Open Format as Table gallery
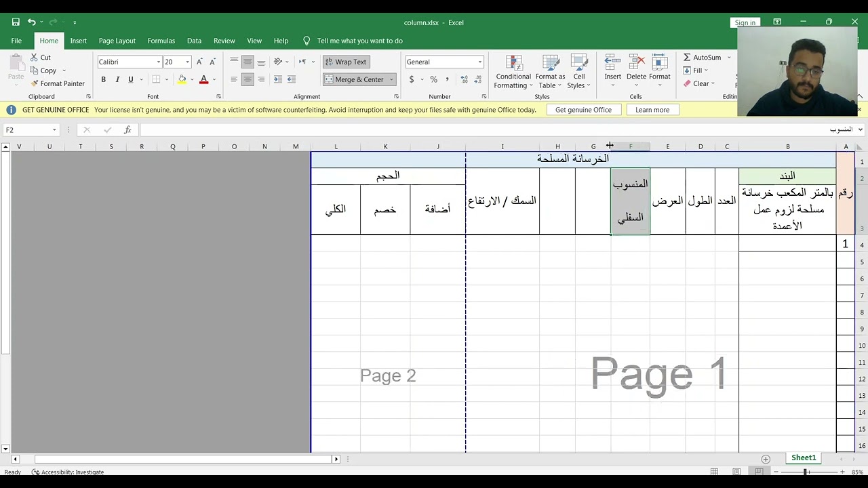The width and height of the screenshot is (868, 488). (550, 71)
